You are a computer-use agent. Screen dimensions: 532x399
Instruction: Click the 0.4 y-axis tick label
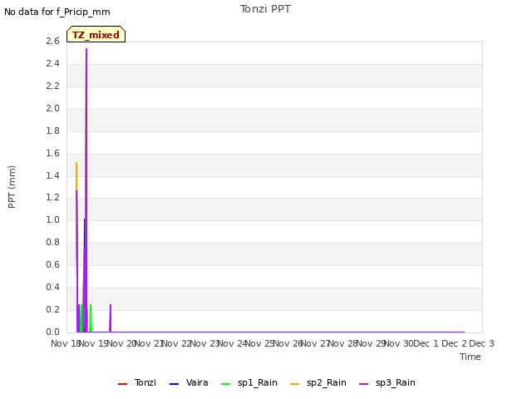[x=52, y=287]
